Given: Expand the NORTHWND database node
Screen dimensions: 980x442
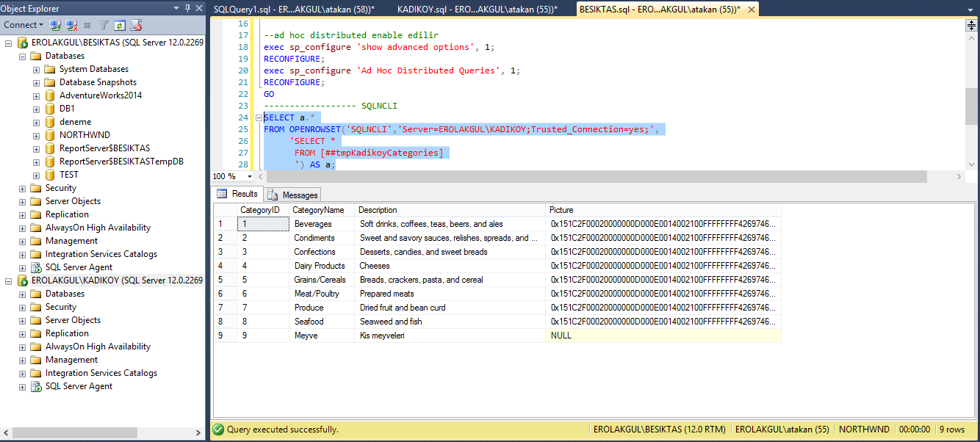Looking at the screenshot, I should click(36, 135).
